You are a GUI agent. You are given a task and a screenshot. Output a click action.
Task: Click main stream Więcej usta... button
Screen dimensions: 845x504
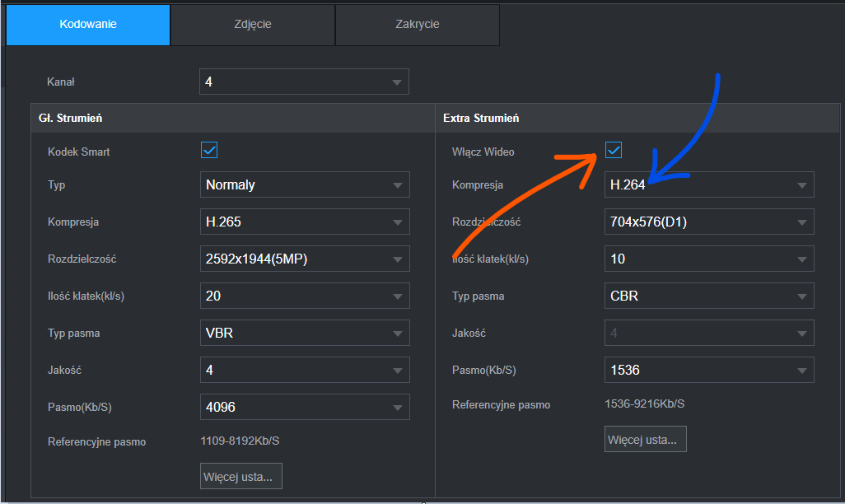point(241,476)
